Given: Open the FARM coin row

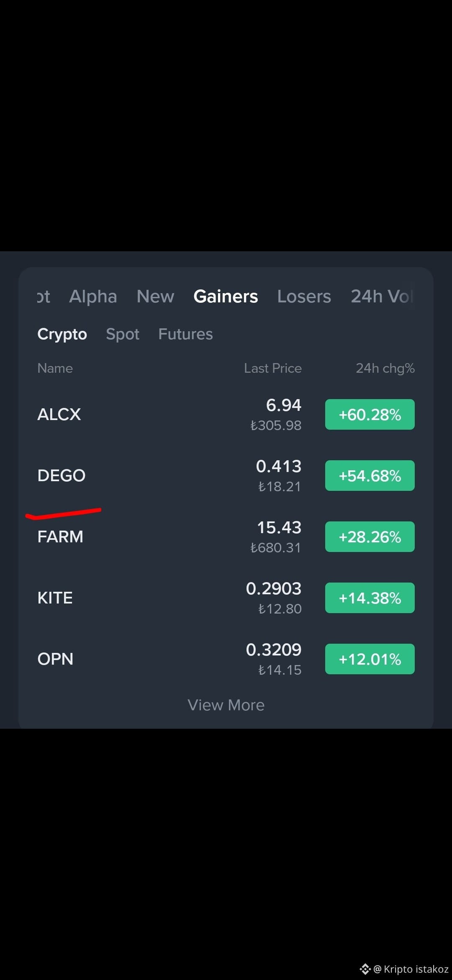Looking at the screenshot, I should (226, 537).
